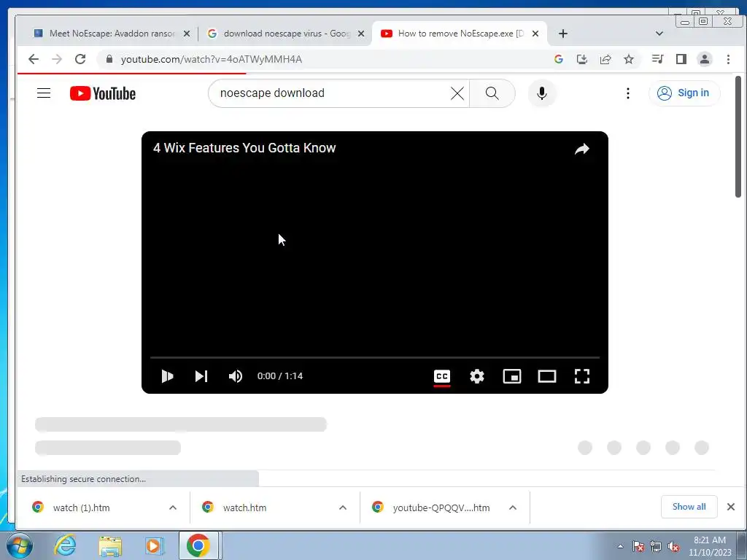Viewport: 747px width, 560px height.
Task: Skip to next video
Action: tap(201, 376)
